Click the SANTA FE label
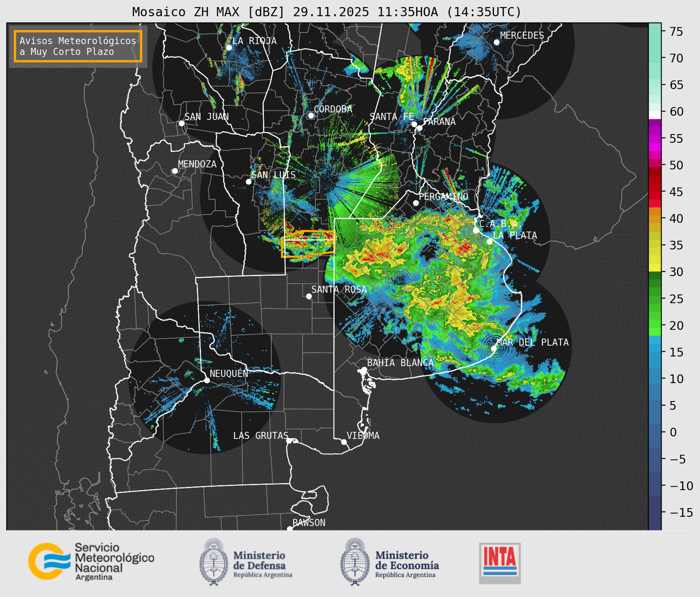700x597 pixels. tap(392, 117)
